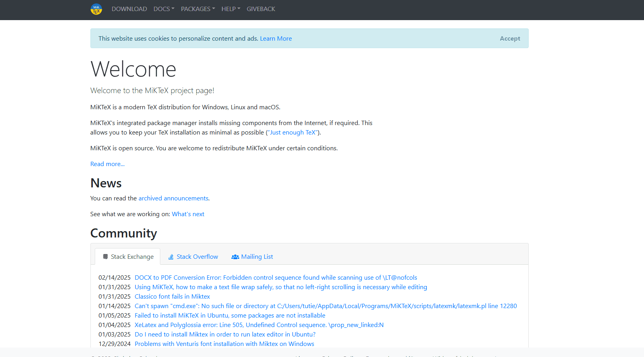Click the "MiKTeX is open source" paragraph
This screenshot has height=357, width=644.
214,148
